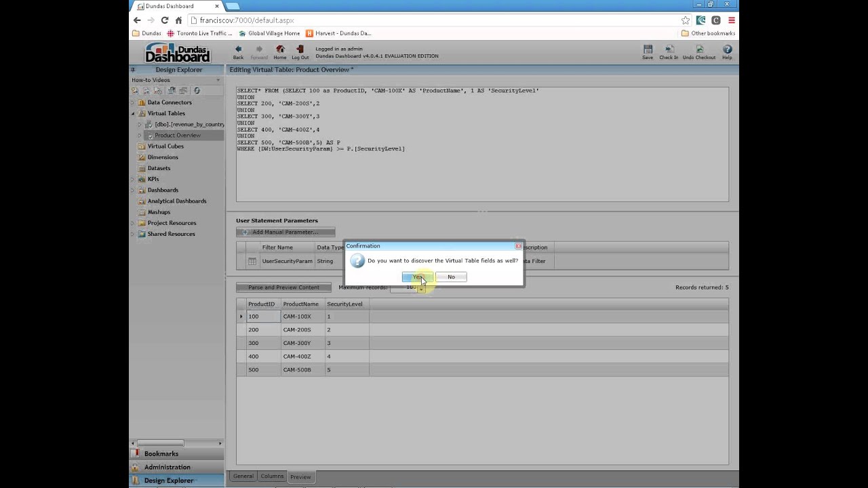Open the Administration panel section
Viewport: 868px width, 488px height.
[176, 467]
